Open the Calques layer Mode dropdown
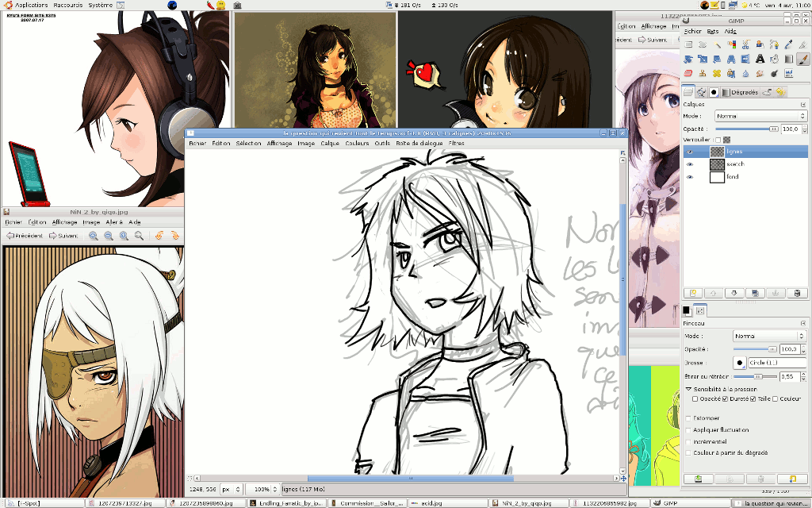This screenshot has width=812, height=508. click(x=760, y=116)
